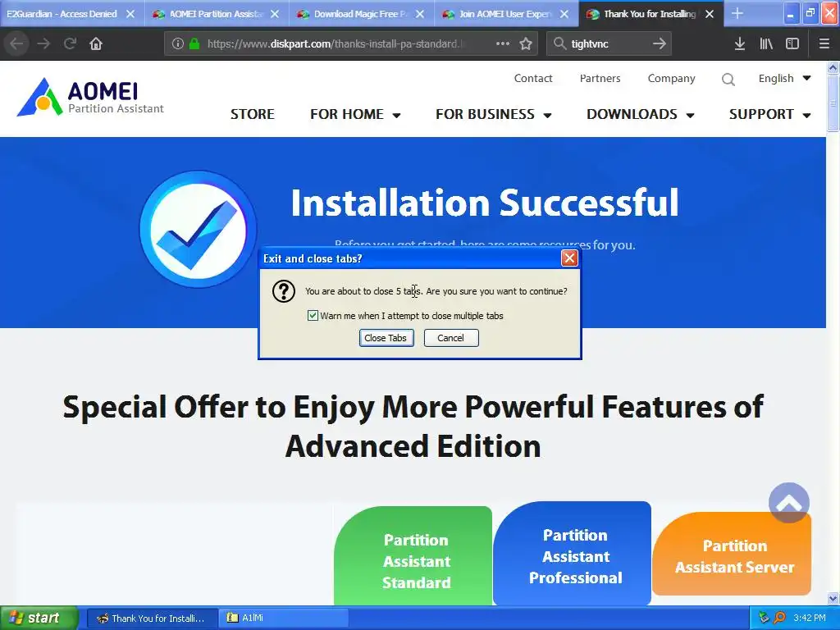
Task: Open the Contact link
Action: [x=533, y=78]
